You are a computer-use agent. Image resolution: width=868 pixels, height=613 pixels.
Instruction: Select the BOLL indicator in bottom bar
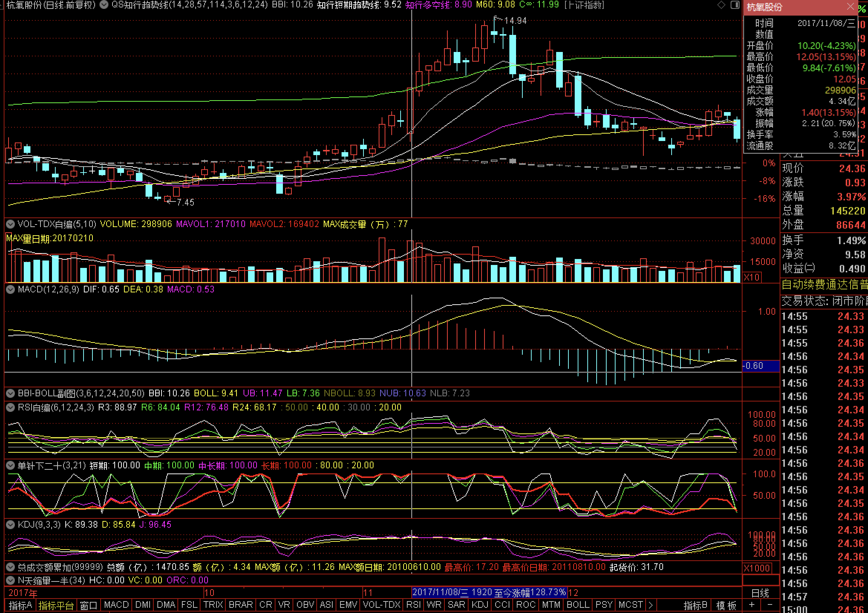point(577,605)
